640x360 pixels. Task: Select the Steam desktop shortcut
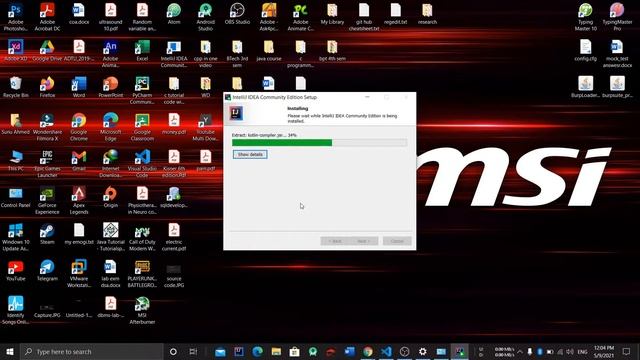(x=47, y=233)
